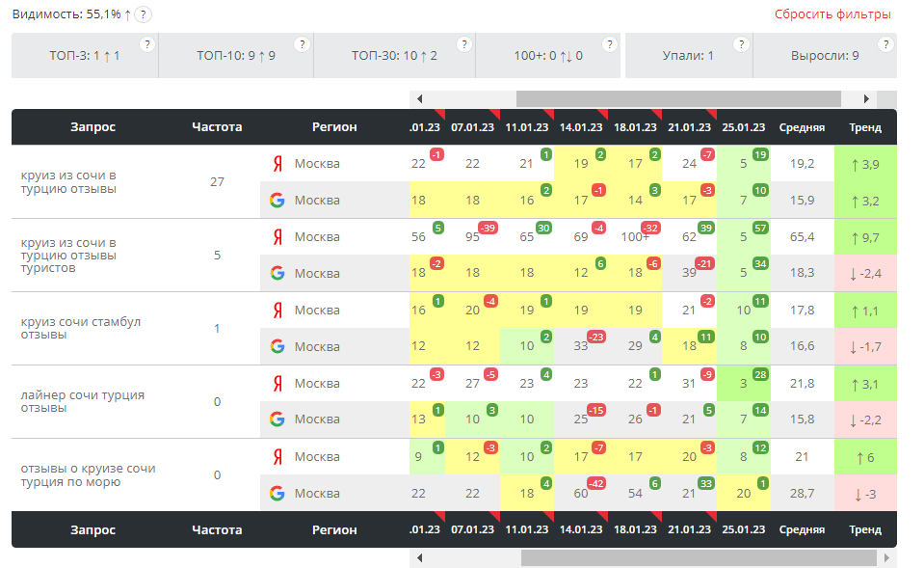Image resolution: width=924 pixels, height=568 pixels.
Task: Open help tooltip on ТОП-10 card
Action: click(x=302, y=44)
